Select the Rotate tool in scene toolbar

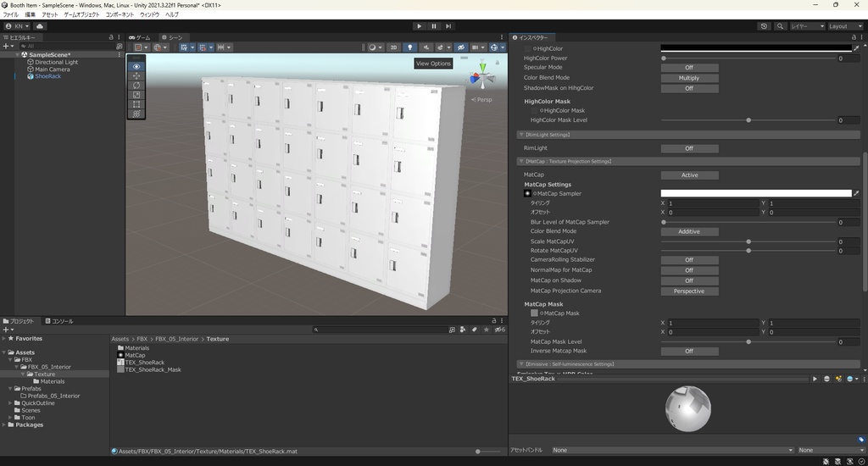tap(136, 86)
